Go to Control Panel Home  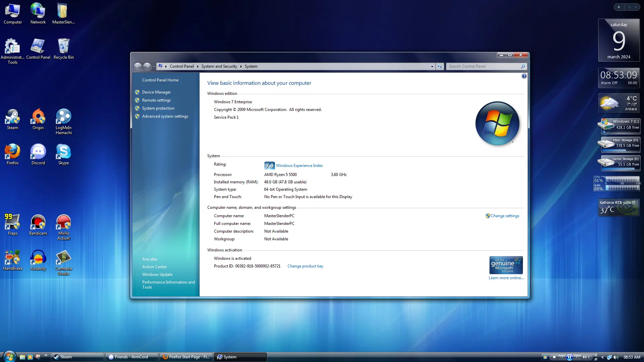click(x=160, y=80)
